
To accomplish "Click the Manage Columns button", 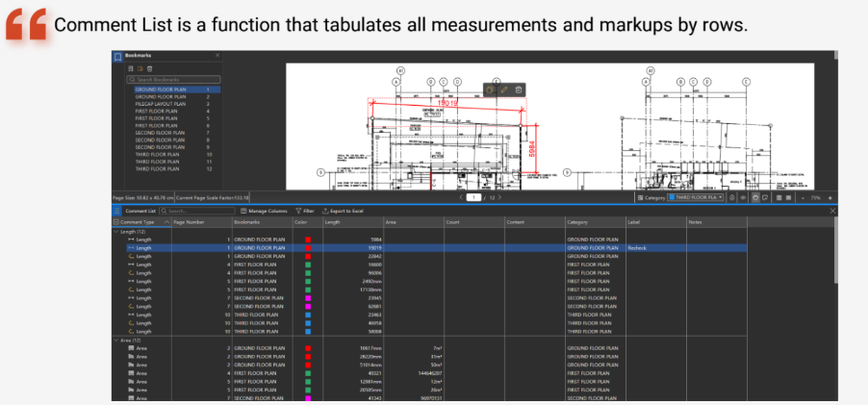I will (264, 210).
